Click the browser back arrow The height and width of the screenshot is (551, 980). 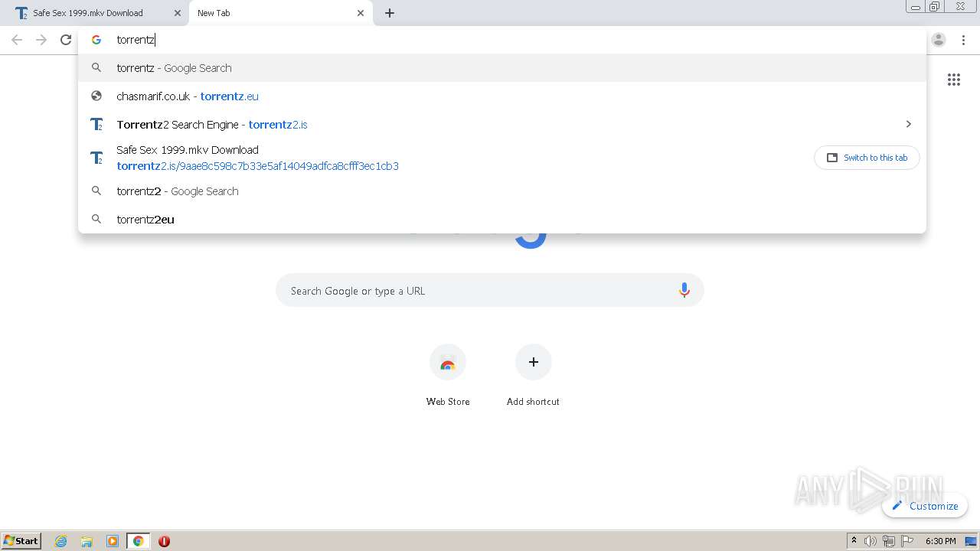[17, 40]
